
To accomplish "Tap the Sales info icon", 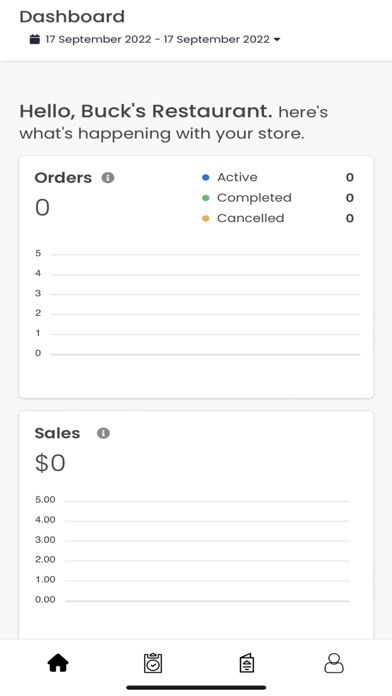I will 103,433.
